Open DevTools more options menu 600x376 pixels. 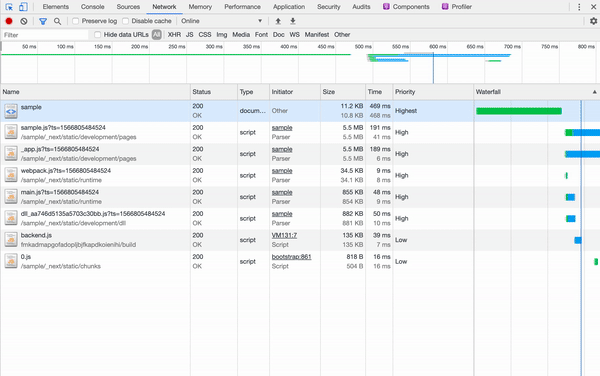coord(579,7)
